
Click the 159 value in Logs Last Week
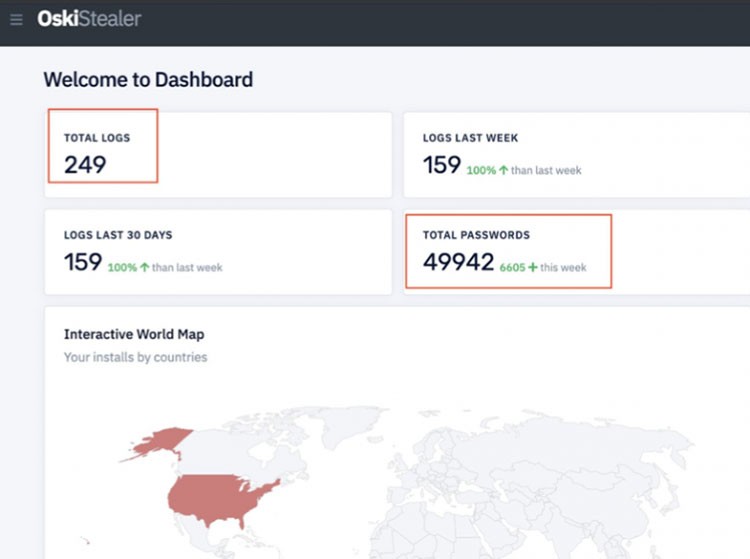point(441,165)
